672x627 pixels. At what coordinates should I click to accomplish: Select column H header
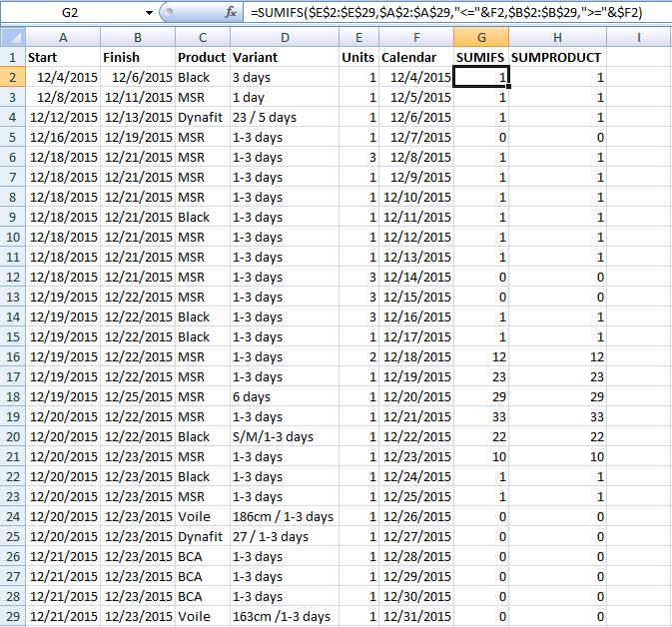[557, 37]
